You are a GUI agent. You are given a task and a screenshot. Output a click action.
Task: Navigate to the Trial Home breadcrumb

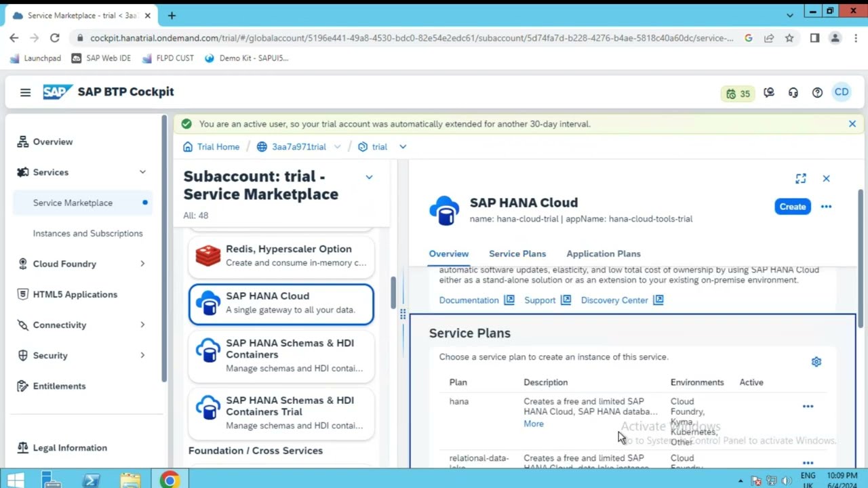point(211,146)
